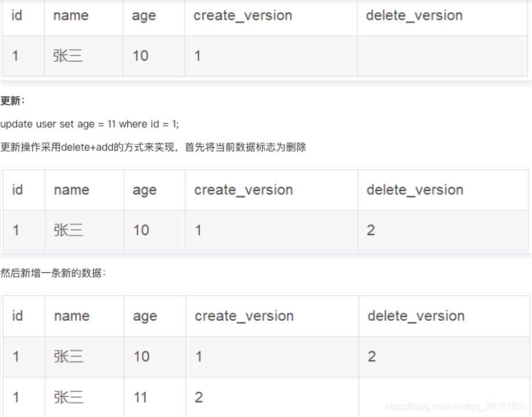Select "张三" in the single-row table after the delete+add sentence
This screenshot has height=417, width=532.
pos(68,230)
